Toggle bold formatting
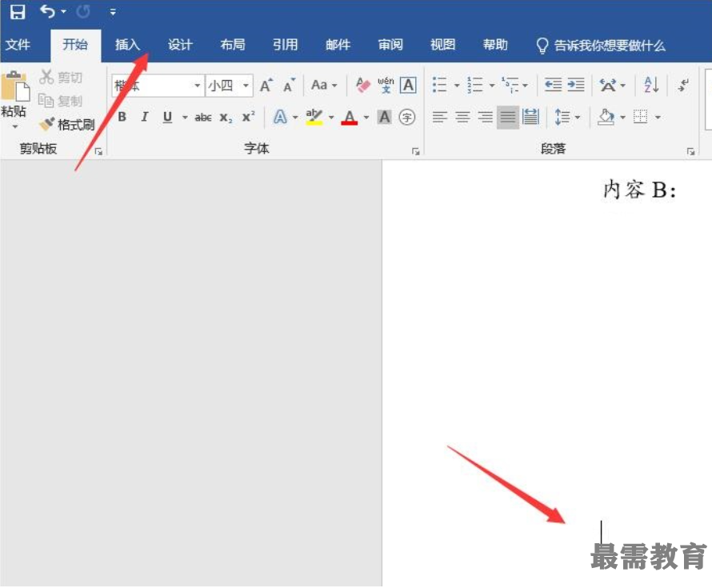Viewport: 712px width, 588px height. click(x=122, y=117)
